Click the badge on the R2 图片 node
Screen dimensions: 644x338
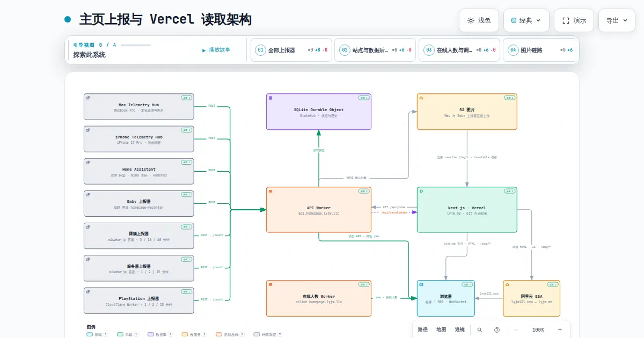click(x=509, y=98)
